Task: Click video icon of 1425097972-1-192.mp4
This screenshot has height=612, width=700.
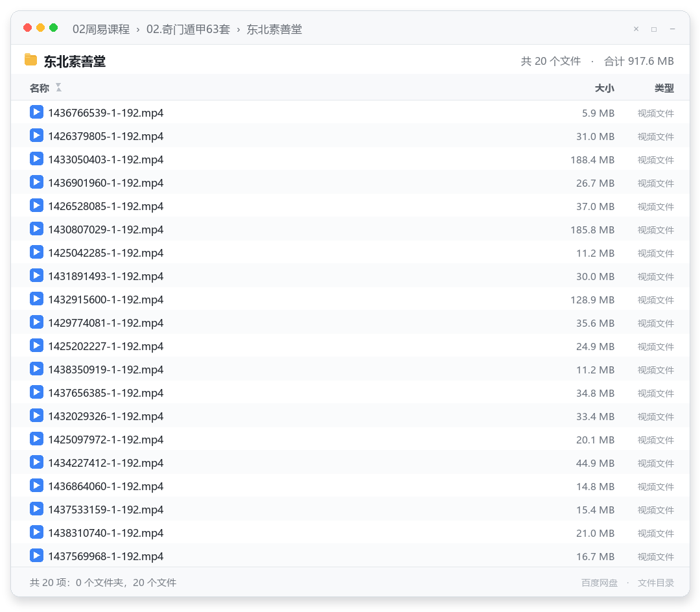Action: [36, 439]
